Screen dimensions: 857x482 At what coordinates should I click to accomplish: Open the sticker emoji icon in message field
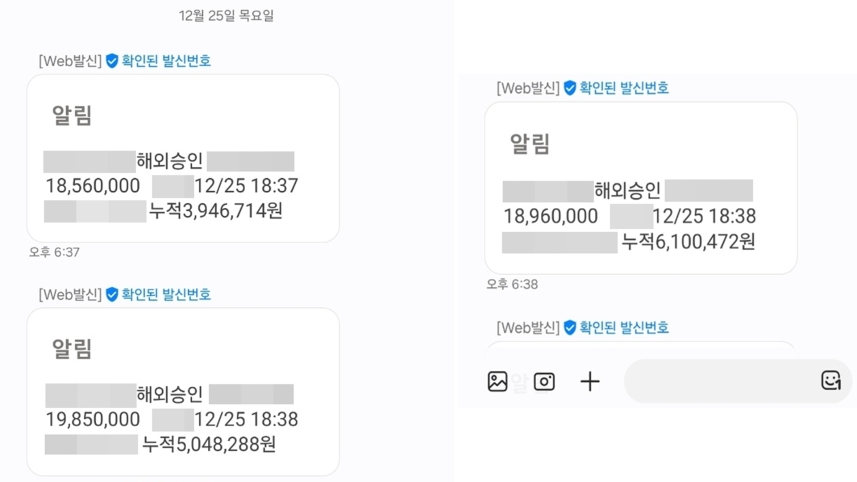830,380
